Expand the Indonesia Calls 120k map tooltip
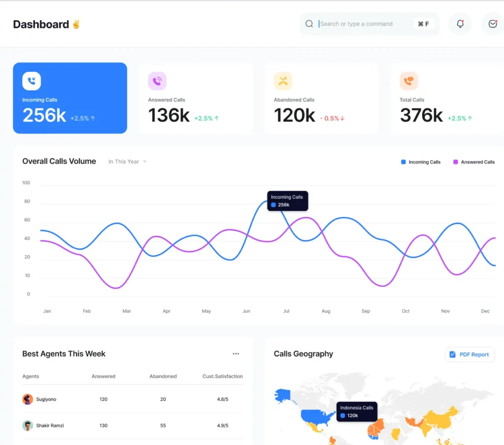The width and height of the screenshot is (504, 445). [356, 411]
